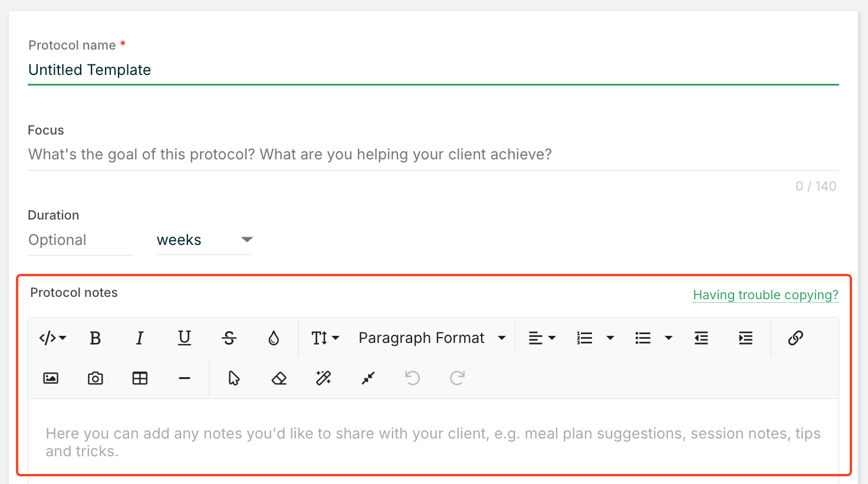Insert an image into notes
The width and height of the screenshot is (868, 484).
point(51,378)
